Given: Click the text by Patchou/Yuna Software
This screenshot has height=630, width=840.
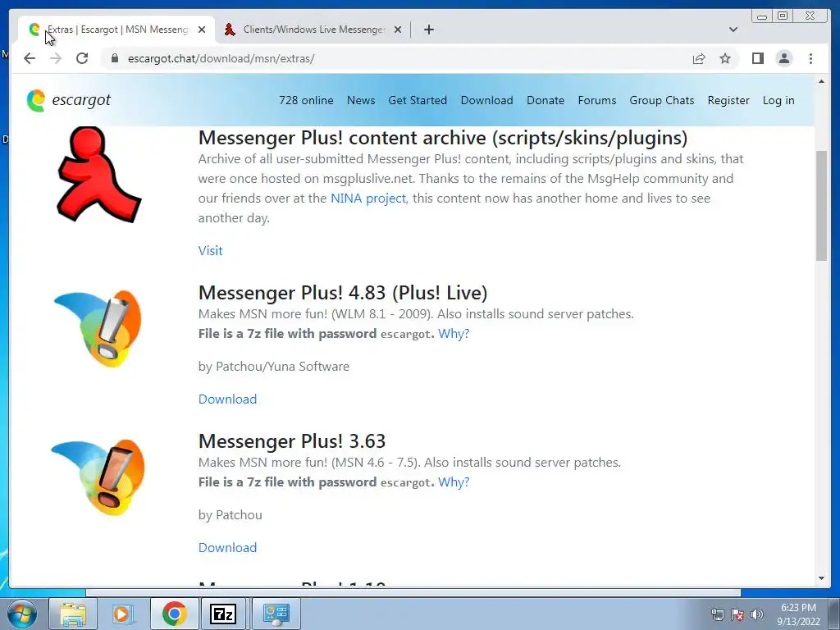Looking at the screenshot, I should 274,367.
